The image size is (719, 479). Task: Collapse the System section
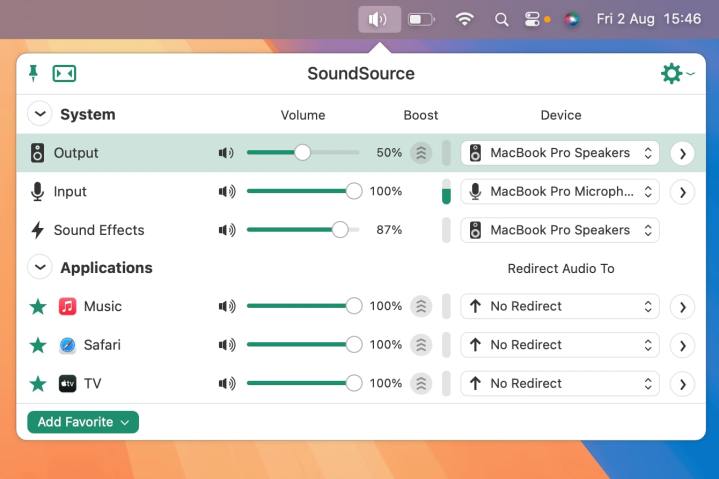click(40, 114)
